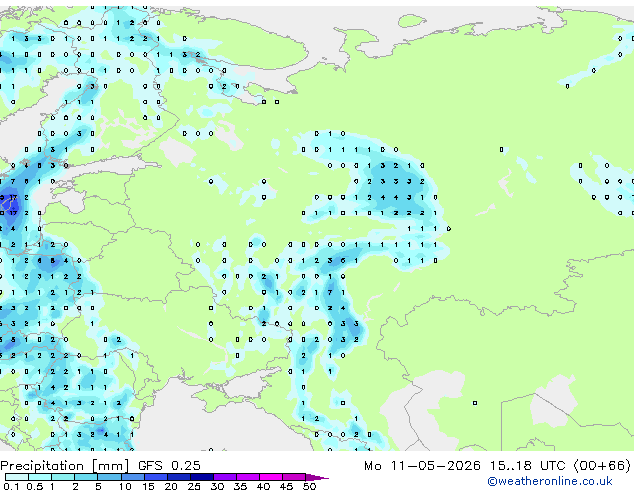Pick the 40–45 mm magenta legend swatch
The height and width of the screenshot is (490, 634).
pos(271,477)
